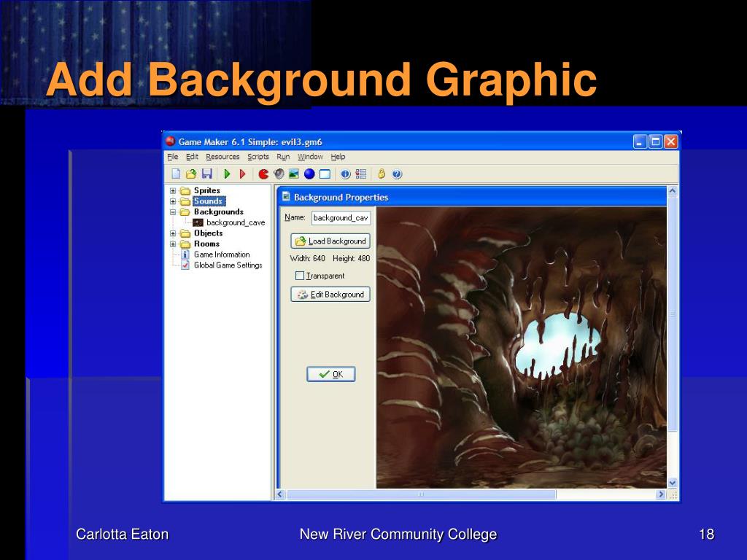This screenshot has height=560, width=747.
Task: Create a new game file
Action: pos(176,174)
